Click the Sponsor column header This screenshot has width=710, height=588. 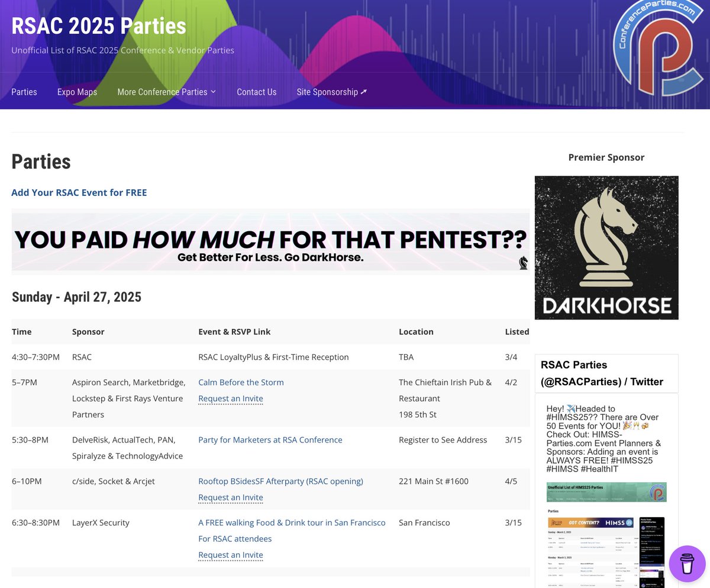pyautogui.click(x=88, y=332)
